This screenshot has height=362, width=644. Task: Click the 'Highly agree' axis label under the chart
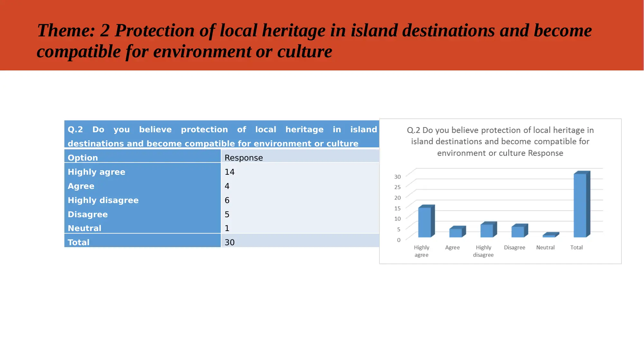click(422, 251)
